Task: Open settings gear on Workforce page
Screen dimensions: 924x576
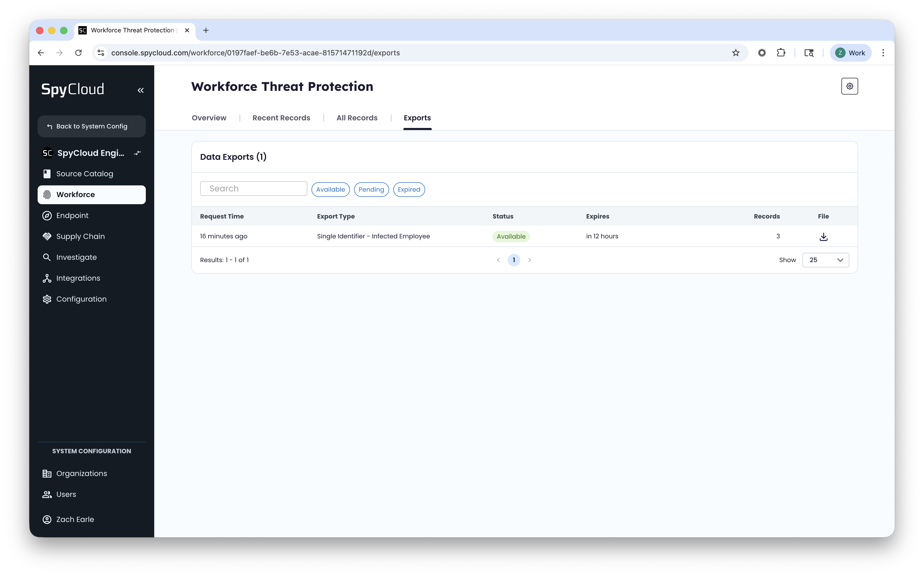Action: (x=849, y=86)
